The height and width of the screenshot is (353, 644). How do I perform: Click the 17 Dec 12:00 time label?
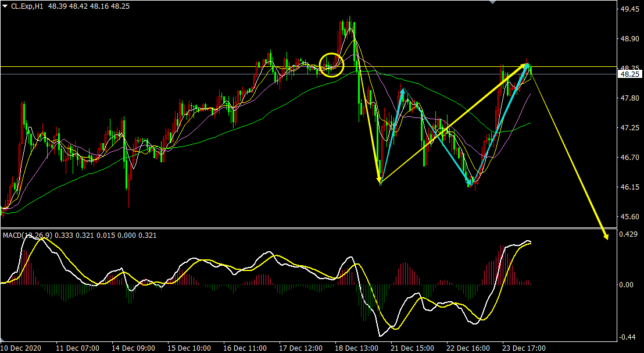point(300,348)
